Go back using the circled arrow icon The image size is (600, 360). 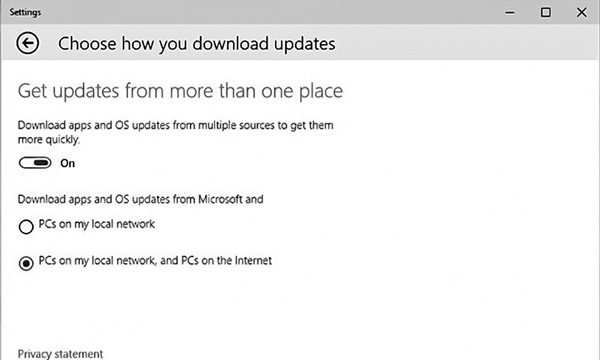click(27, 43)
